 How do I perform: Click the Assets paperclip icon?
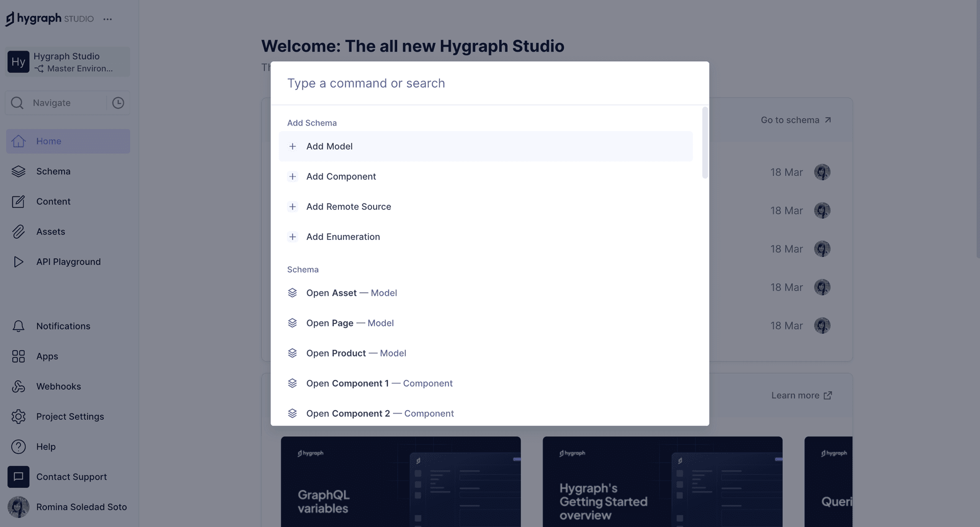18,232
